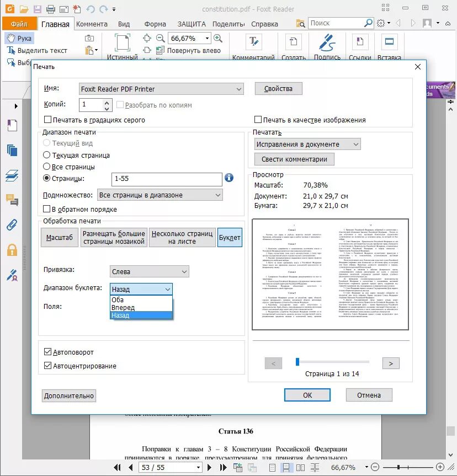Click the Zoom in magnifier in ribbon
Image resolution: width=457 pixels, height=476 pixels.
pyautogui.click(x=218, y=38)
